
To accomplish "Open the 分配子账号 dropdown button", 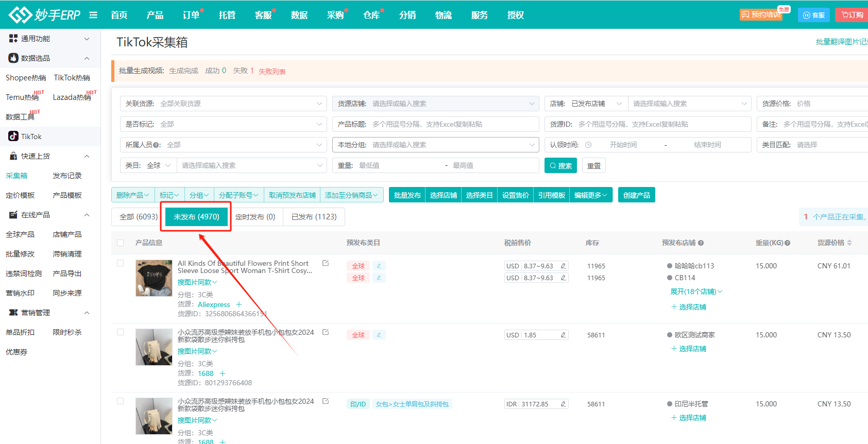I will pyautogui.click(x=239, y=195).
